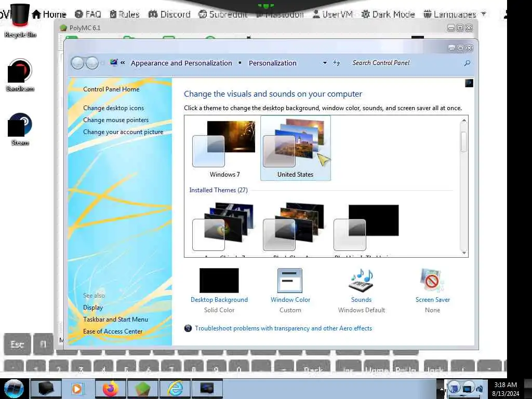Screen dimensions: 532x399
Task: Open the Screen Saver icon
Action: point(432,280)
